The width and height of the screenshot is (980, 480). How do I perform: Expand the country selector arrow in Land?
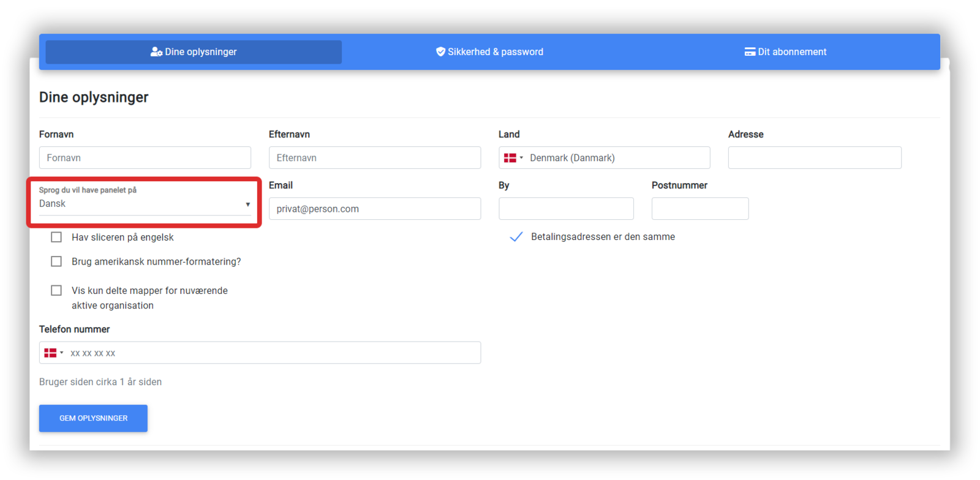click(x=521, y=158)
